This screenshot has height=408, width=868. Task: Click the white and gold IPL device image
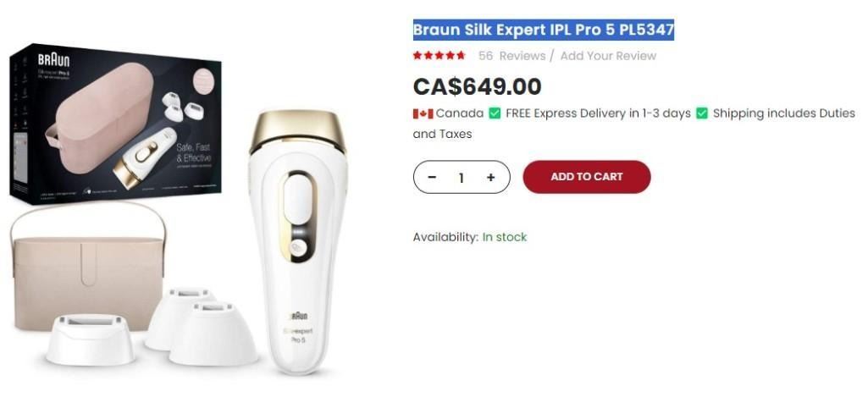pyautogui.click(x=298, y=240)
